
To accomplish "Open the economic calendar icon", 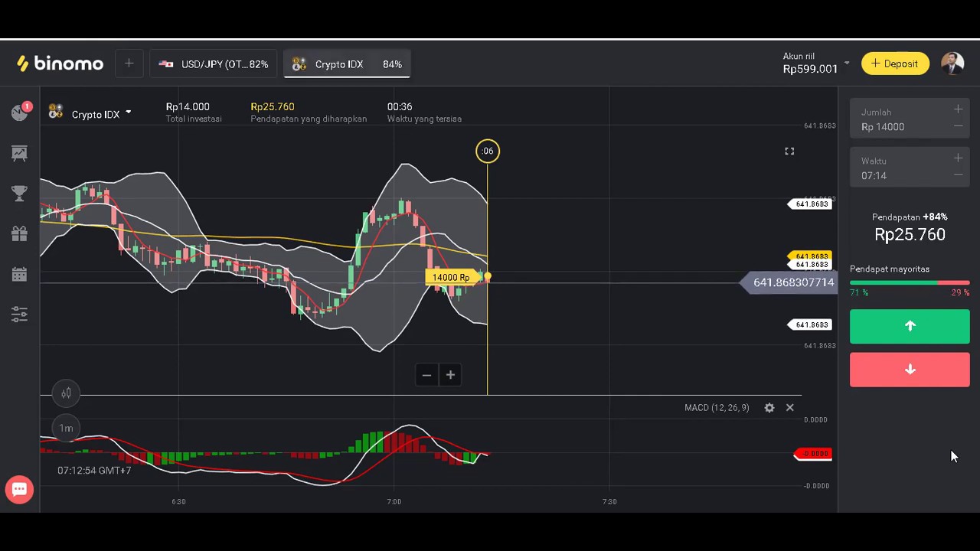I will 20,274.
